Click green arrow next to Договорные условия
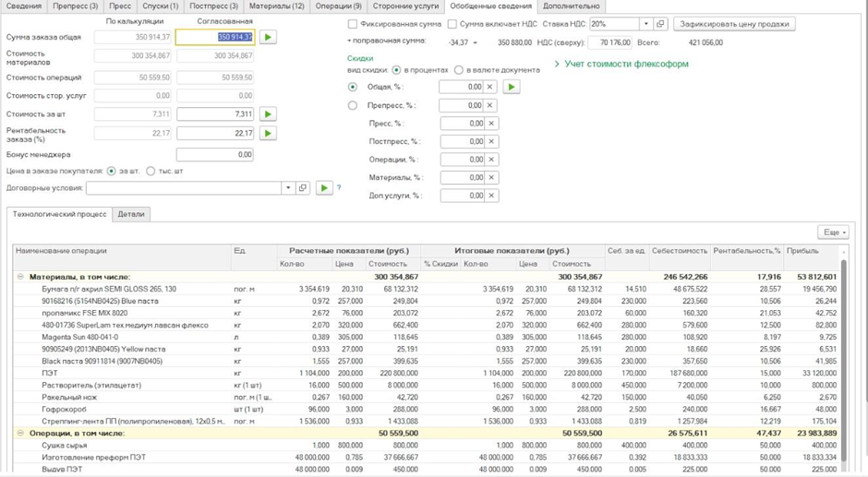Screen dimensions: 868x477 pyautogui.click(x=323, y=188)
